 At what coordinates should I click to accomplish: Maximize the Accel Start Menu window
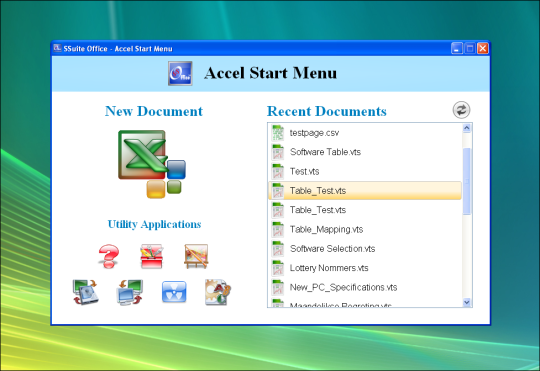pos(470,49)
